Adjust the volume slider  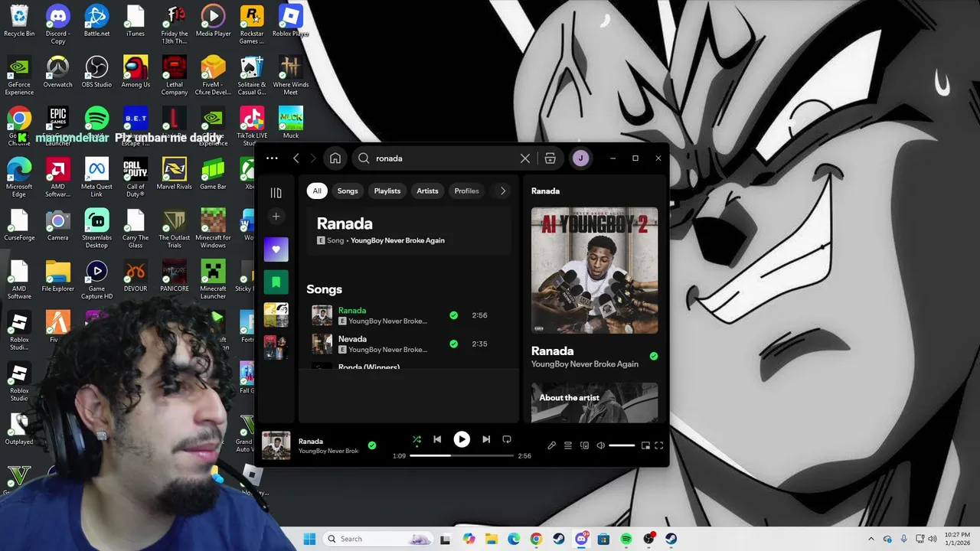tap(622, 445)
